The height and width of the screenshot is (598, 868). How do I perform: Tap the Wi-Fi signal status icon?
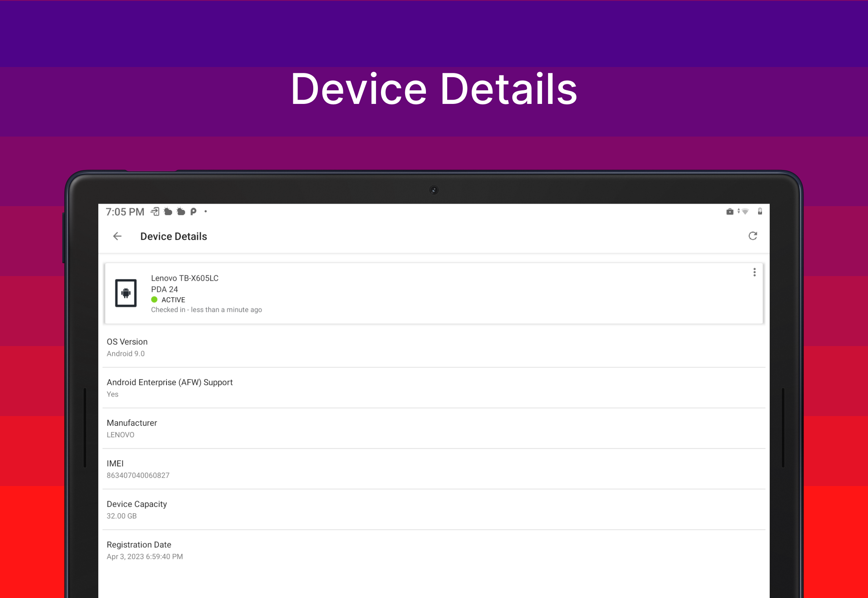tap(745, 212)
